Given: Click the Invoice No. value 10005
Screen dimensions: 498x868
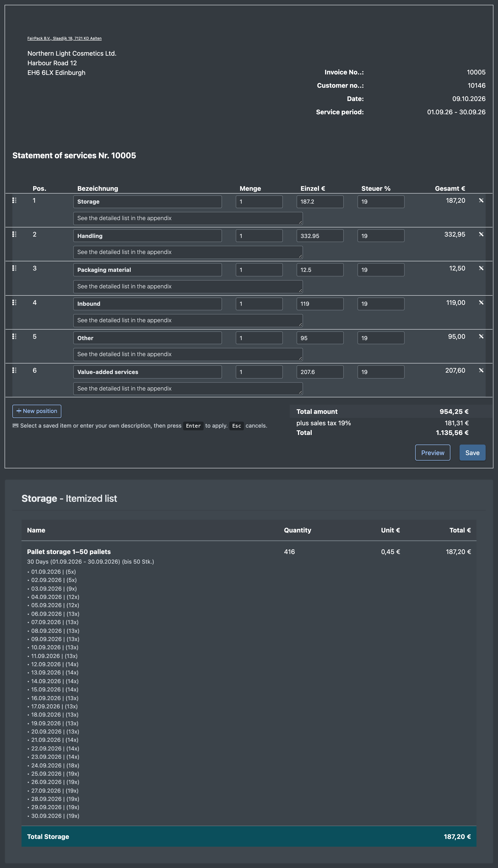Looking at the screenshot, I should pos(476,72).
